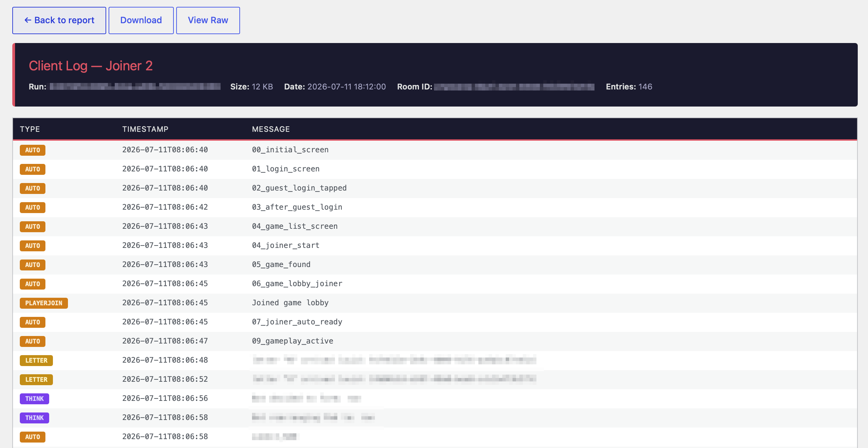The height and width of the screenshot is (448, 868).
Task: Select timestamp 2026-07-11T08:06:56
Action: click(x=165, y=398)
